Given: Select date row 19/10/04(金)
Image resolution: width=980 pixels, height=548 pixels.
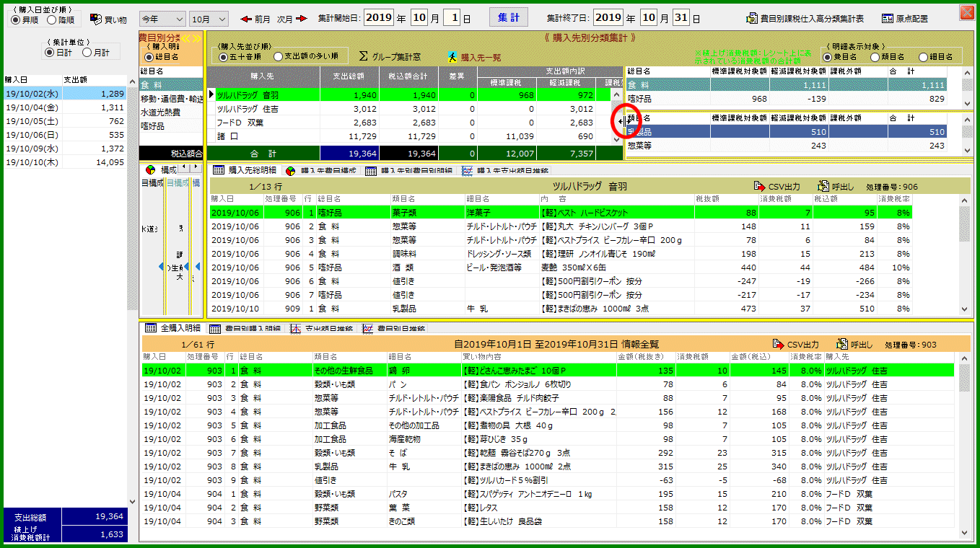Looking at the screenshot, I should click(66, 107).
